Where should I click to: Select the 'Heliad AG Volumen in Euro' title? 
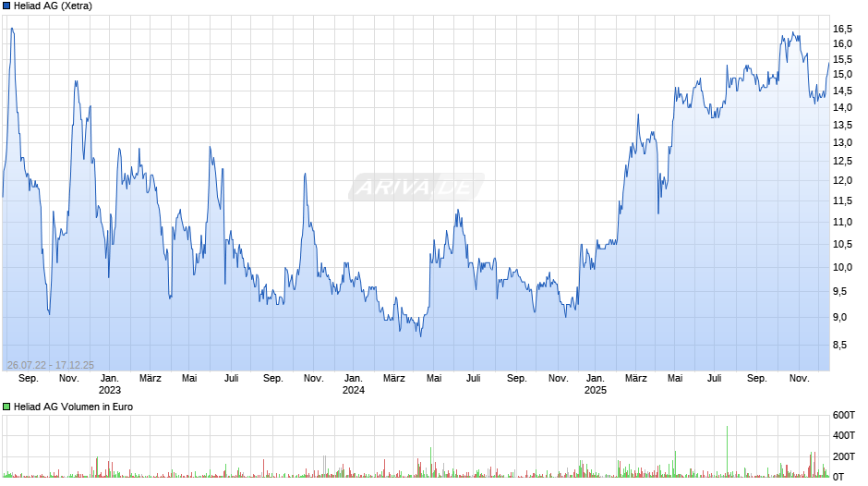[73, 407]
